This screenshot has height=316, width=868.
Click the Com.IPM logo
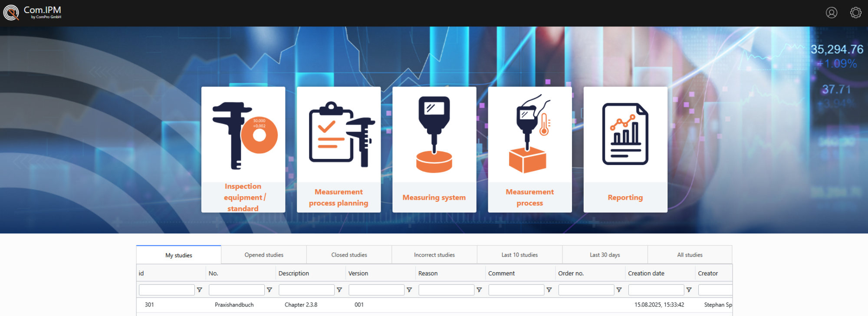pos(33,13)
